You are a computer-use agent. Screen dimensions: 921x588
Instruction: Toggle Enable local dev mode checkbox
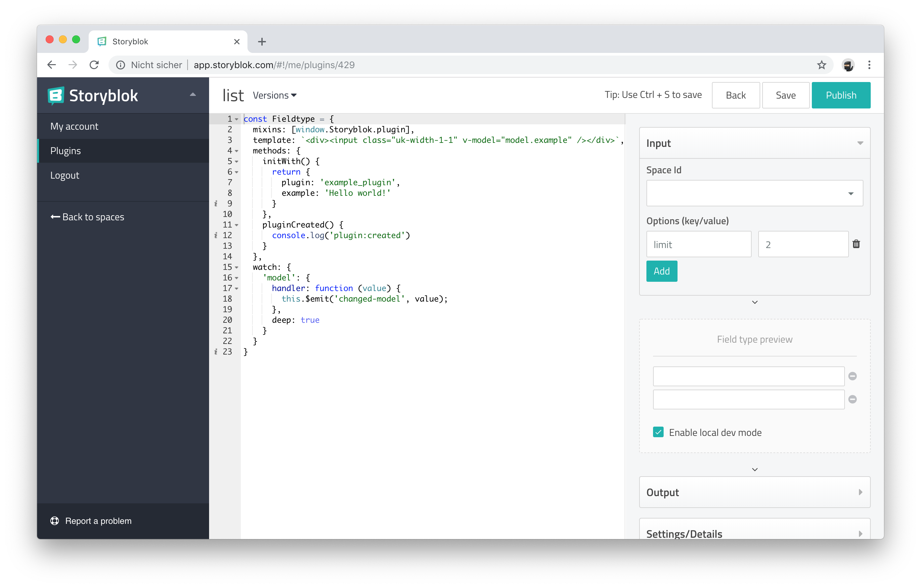659,432
